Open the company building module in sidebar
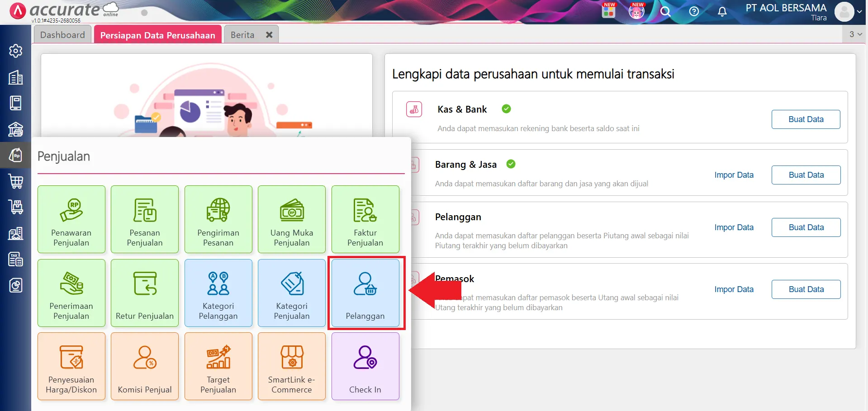Image resolution: width=868 pixels, height=411 pixels. [16, 77]
